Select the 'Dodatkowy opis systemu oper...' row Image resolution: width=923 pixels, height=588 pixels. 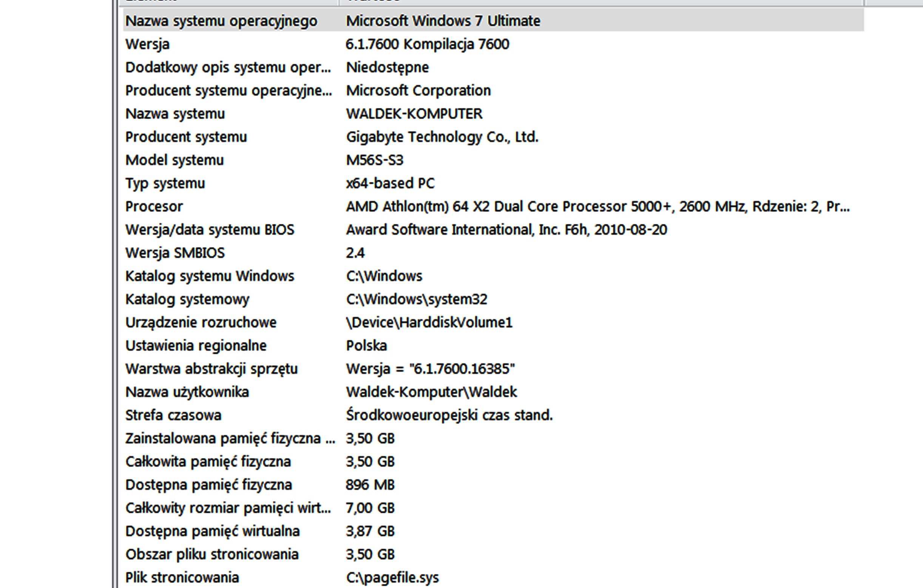[228, 68]
